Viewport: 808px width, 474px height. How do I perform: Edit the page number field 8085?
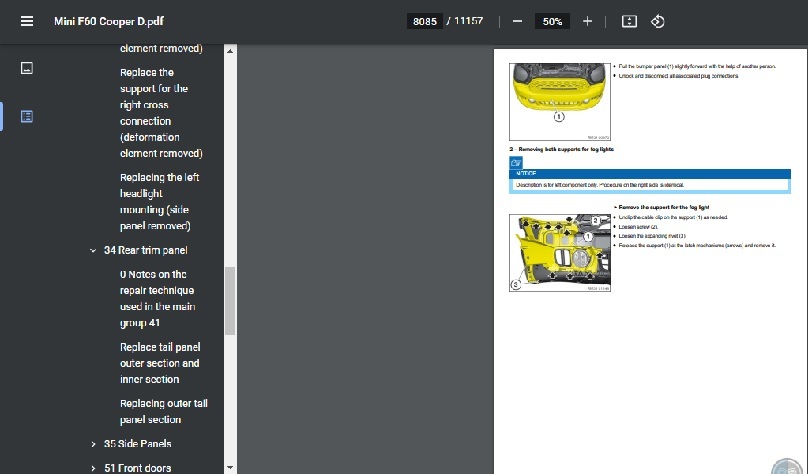tap(425, 21)
